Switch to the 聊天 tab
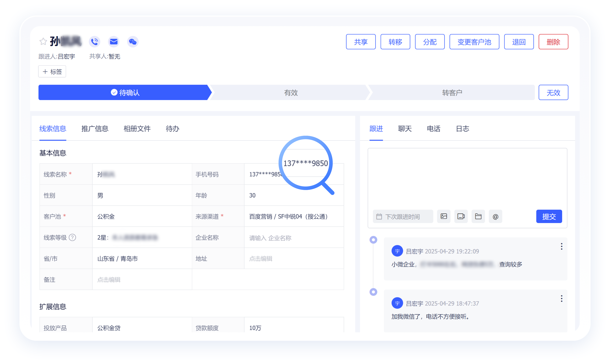The width and height of the screenshot is (610, 364). [405, 129]
